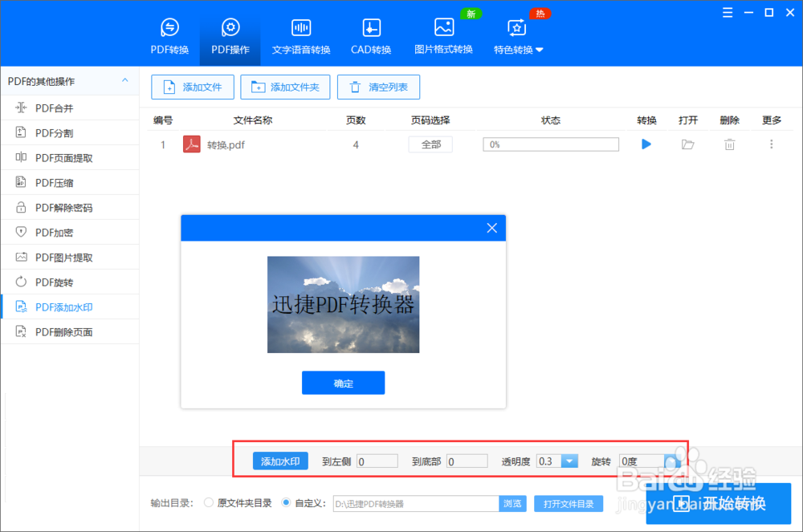Click the 清空列表 button
This screenshot has width=803, height=532.
pyautogui.click(x=378, y=87)
